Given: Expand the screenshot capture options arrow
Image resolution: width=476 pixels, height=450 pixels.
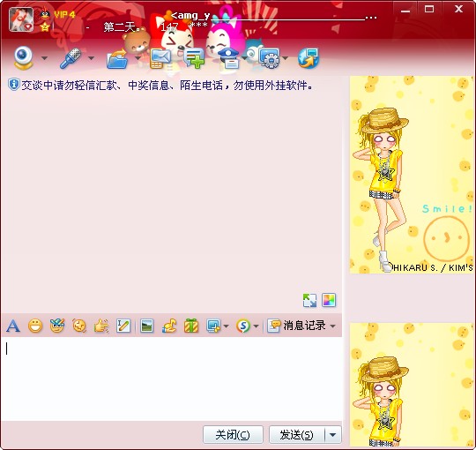Looking at the screenshot, I should tap(227, 326).
